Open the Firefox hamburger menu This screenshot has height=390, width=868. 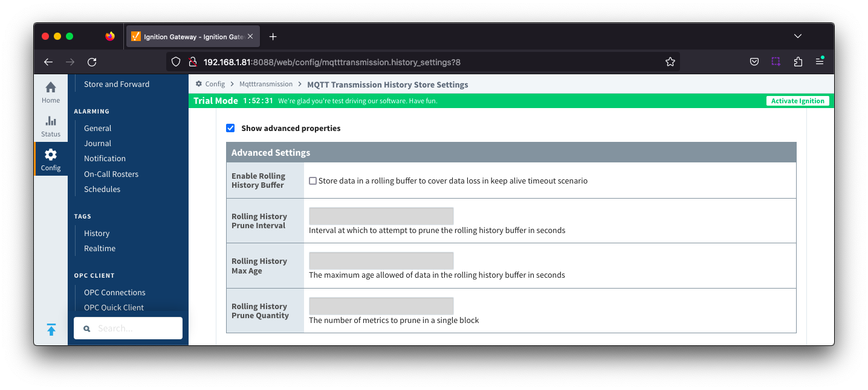tap(820, 62)
